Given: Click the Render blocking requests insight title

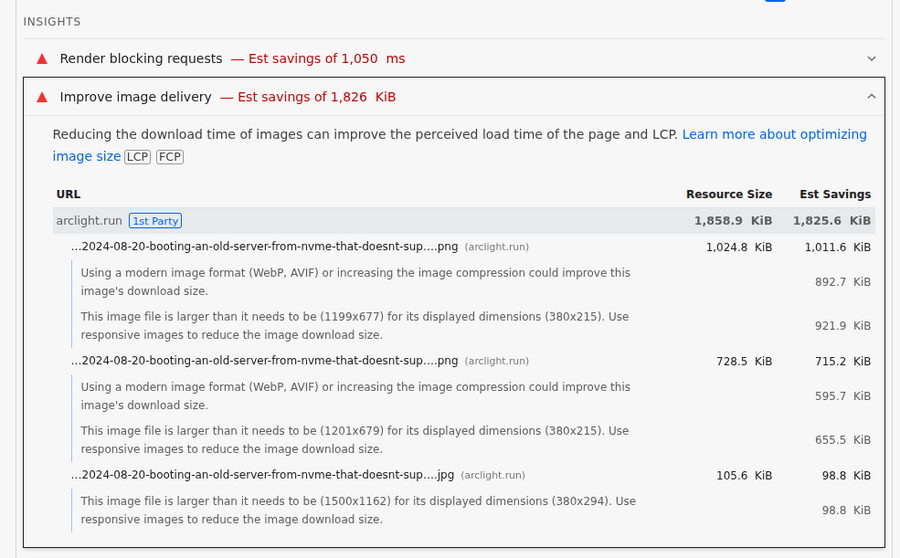Looking at the screenshot, I should (141, 59).
